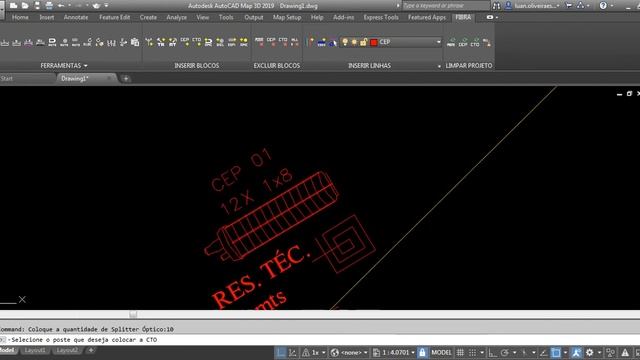This screenshot has height=360, width=640.
Task: Click the light bulb layer on/off icon
Action: pos(345,42)
